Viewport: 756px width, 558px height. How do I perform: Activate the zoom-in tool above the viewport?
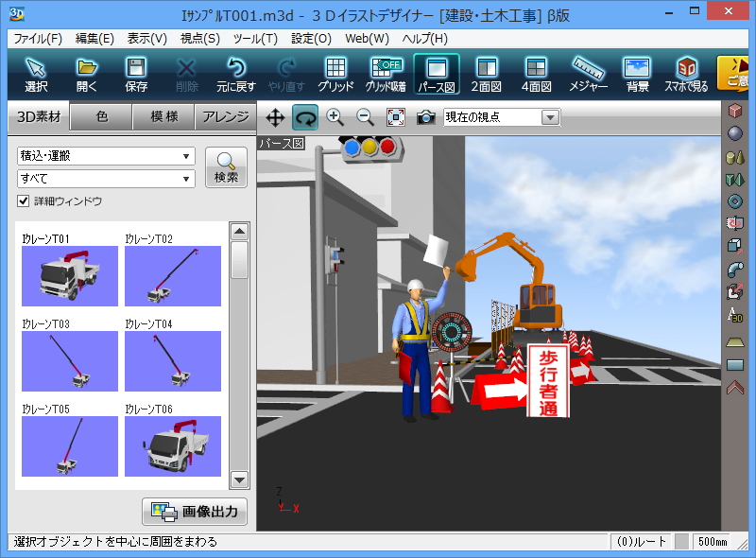click(333, 117)
